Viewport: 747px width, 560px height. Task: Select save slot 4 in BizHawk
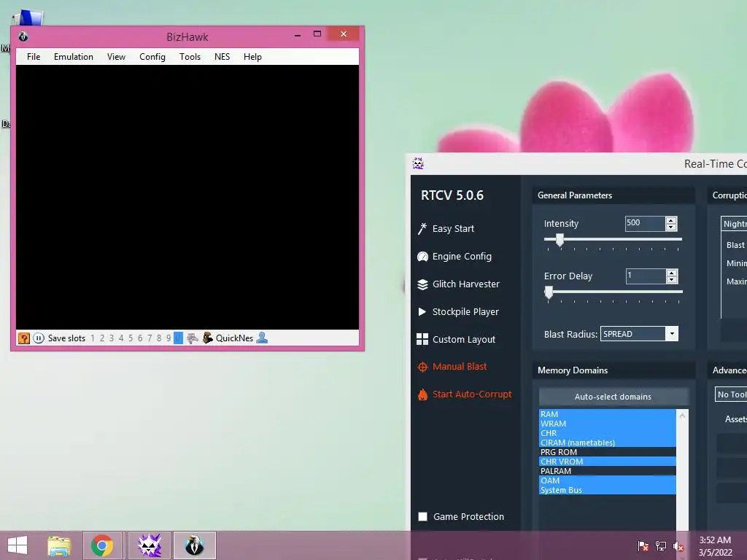(x=121, y=338)
